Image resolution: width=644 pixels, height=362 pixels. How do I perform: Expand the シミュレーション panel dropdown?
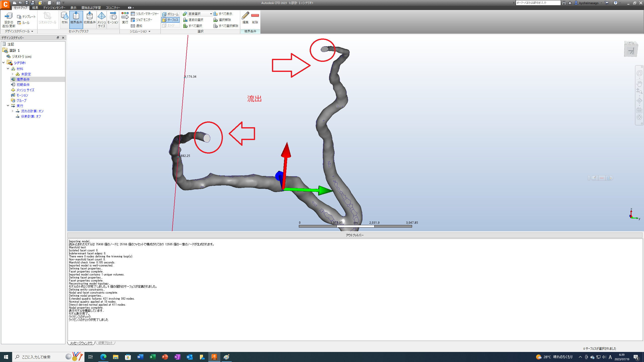[x=149, y=31]
